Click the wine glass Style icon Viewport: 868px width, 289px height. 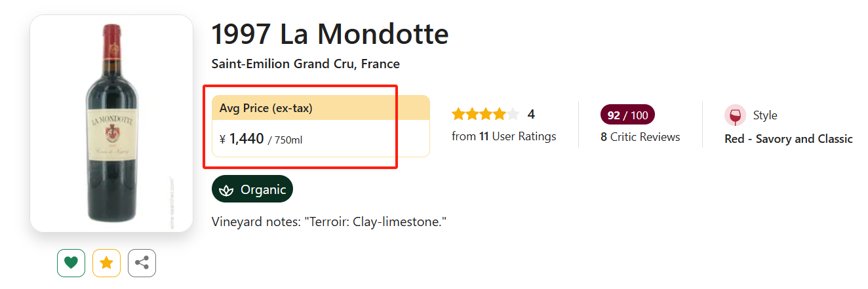735,115
